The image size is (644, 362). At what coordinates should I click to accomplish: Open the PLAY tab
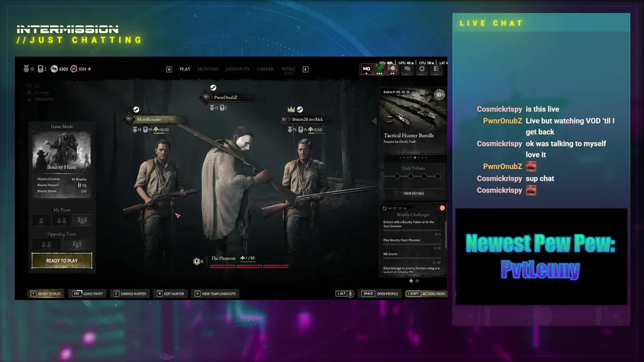click(185, 69)
